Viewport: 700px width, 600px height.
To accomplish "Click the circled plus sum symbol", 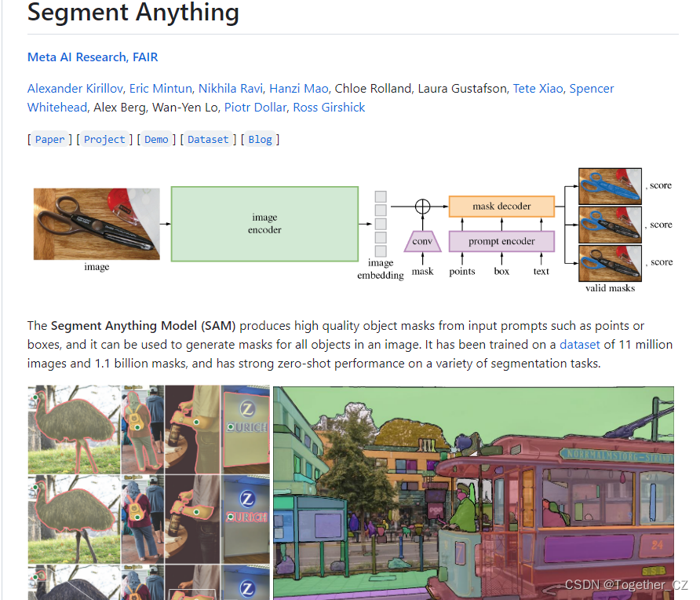I will point(422,207).
